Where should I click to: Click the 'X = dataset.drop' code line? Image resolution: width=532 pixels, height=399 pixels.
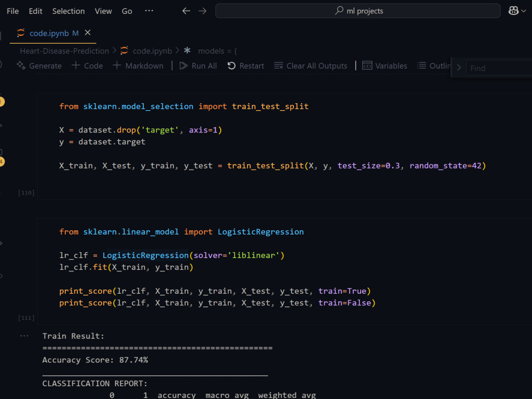pos(140,130)
